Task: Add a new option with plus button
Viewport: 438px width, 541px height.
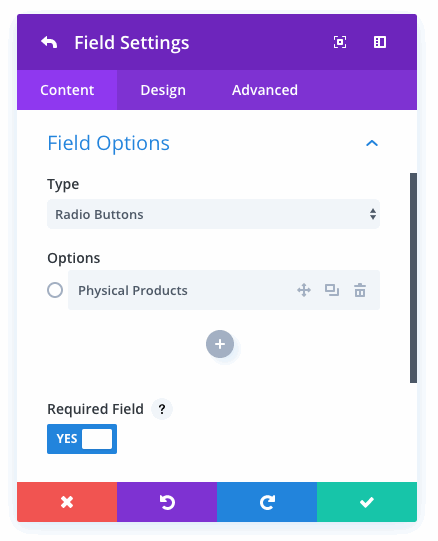Action: pyautogui.click(x=220, y=344)
